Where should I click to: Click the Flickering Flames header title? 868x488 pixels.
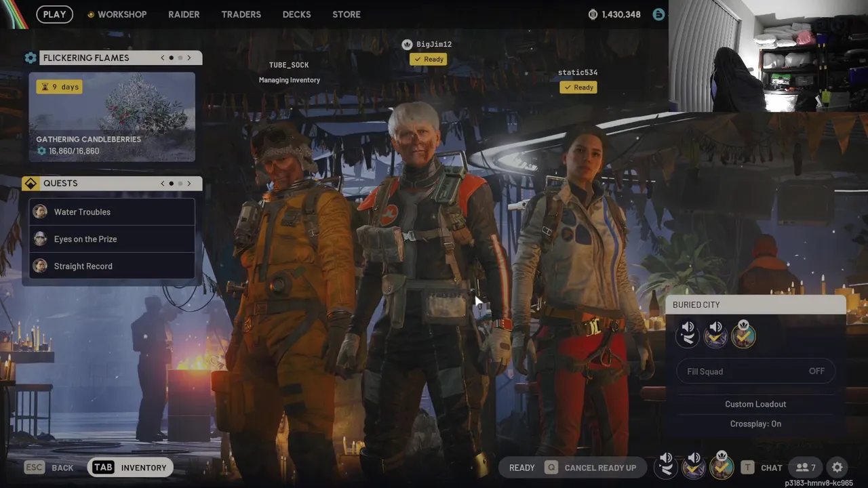86,58
